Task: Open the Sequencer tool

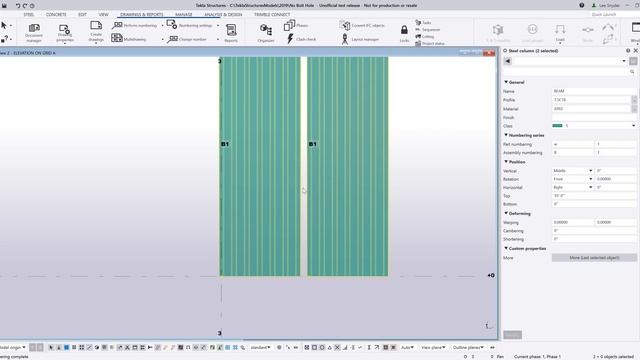Action: coord(427,29)
